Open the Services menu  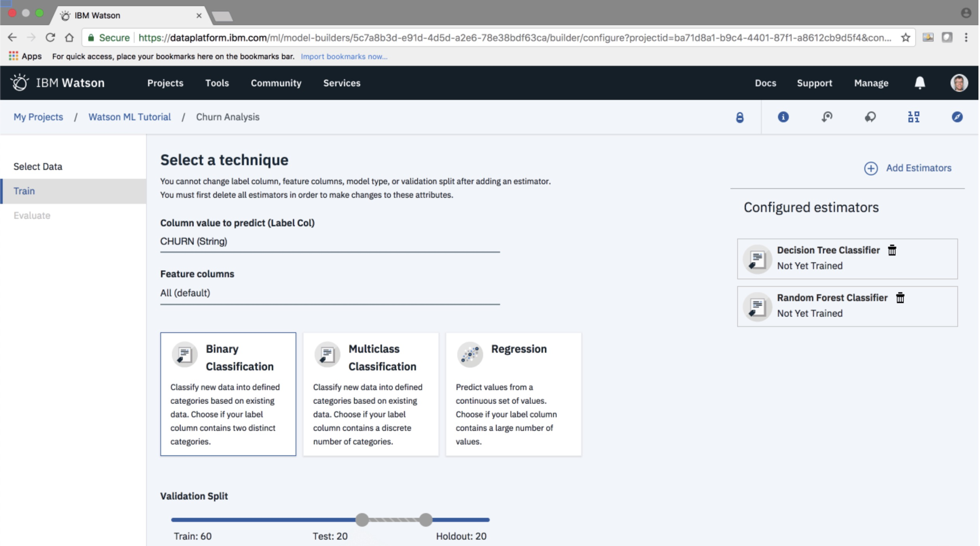click(x=341, y=83)
